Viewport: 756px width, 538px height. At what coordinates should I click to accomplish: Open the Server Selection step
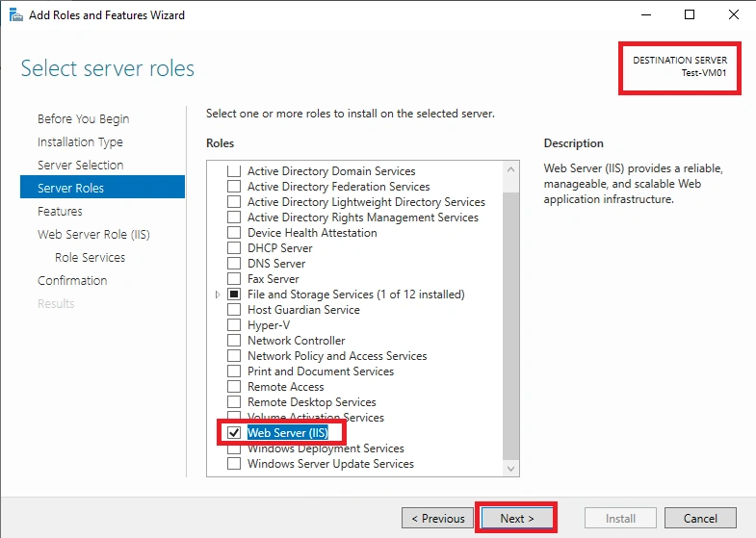click(x=81, y=166)
